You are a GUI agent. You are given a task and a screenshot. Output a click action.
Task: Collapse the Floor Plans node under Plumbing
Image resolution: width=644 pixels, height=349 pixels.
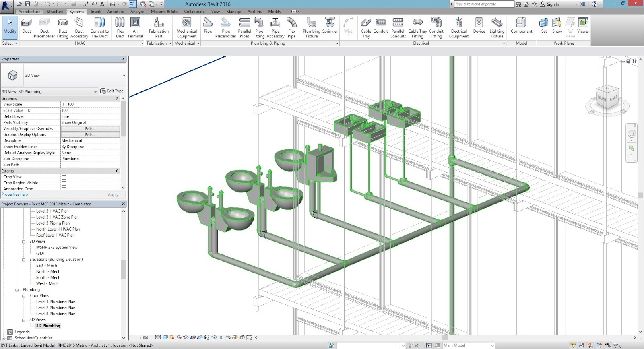pos(24,296)
